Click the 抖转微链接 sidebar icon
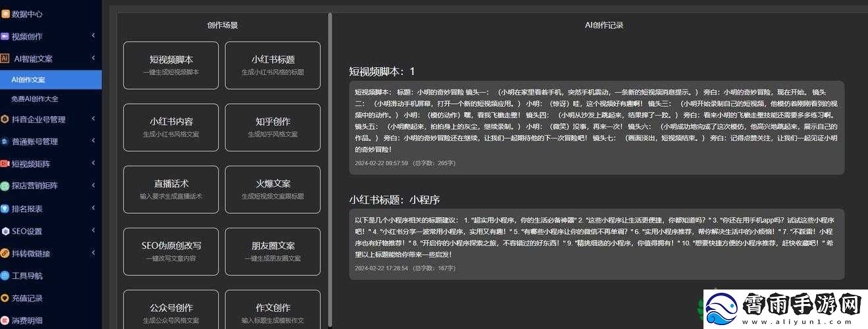868x329 pixels. click(x=5, y=253)
